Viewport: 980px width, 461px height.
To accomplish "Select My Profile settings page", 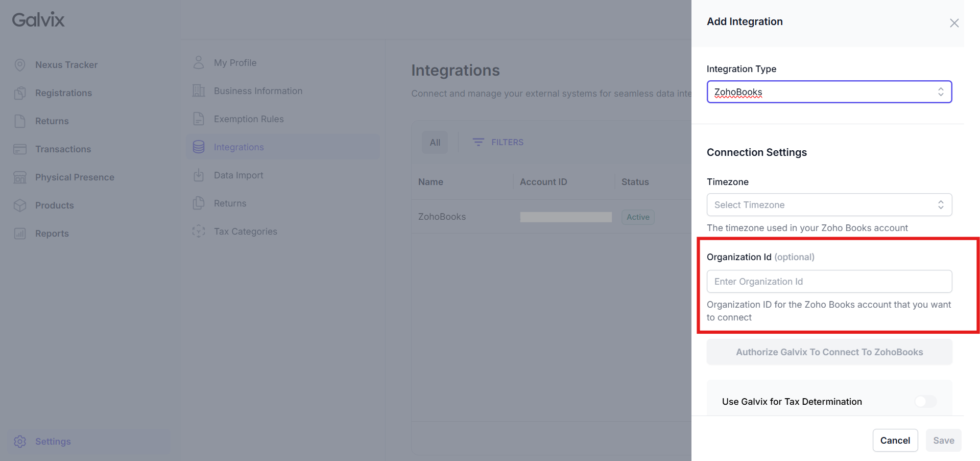I will (x=235, y=62).
